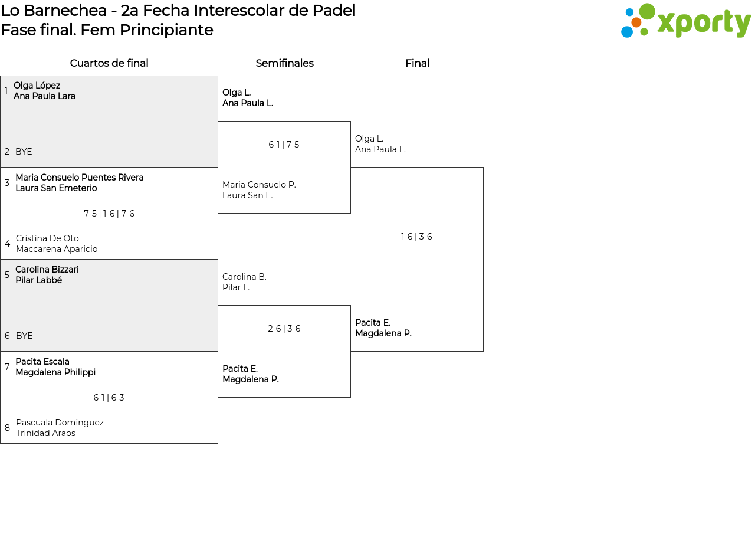Image resolution: width=755 pixels, height=560 pixels.
Task: Open the Olga López and Ana Paula Lara quarterfinal entry
Action: (44, 91)
